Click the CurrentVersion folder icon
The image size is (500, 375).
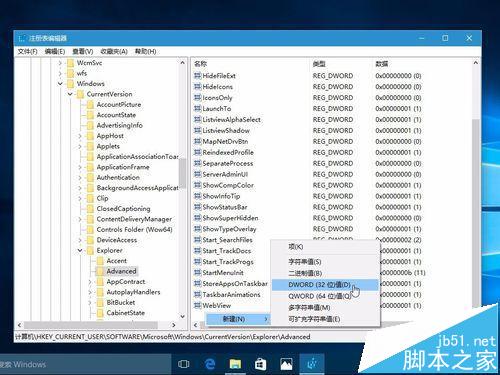point(80,94)
